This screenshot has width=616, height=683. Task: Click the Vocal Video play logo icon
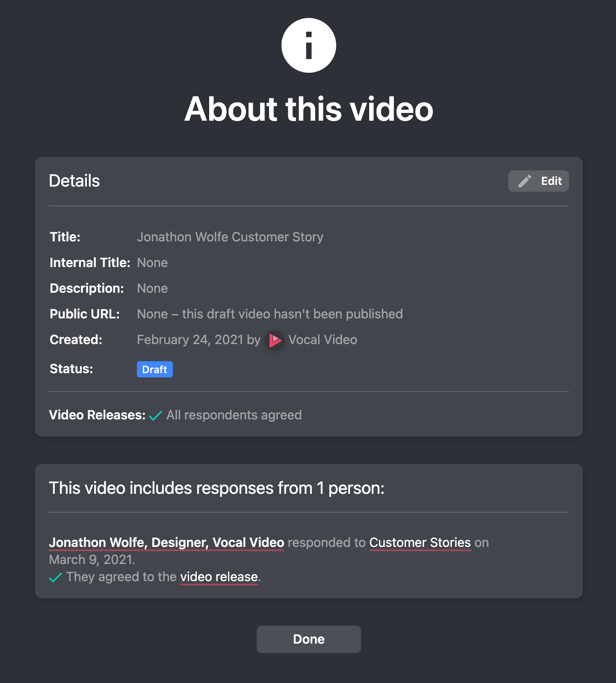click(274, 340)
